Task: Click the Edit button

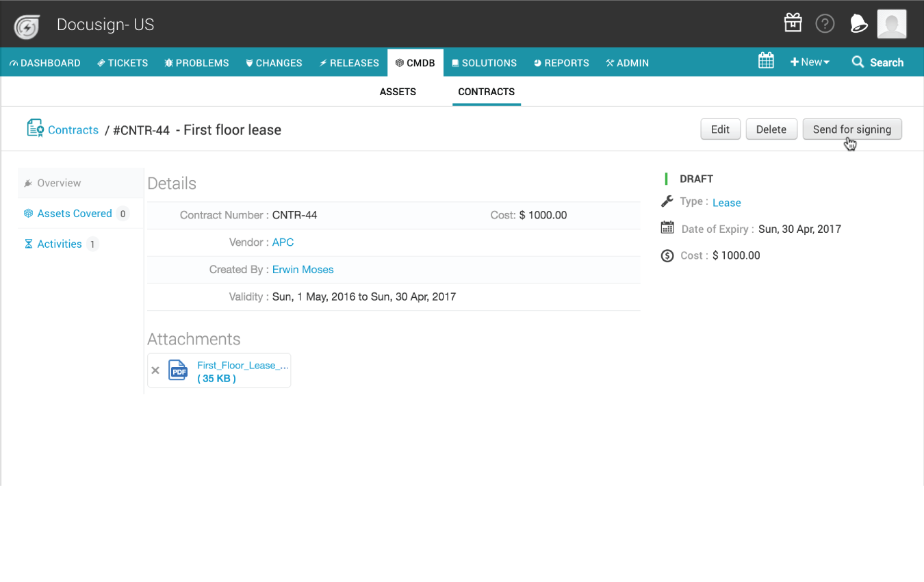Action: pyautogui.click(x=720, y=129)
